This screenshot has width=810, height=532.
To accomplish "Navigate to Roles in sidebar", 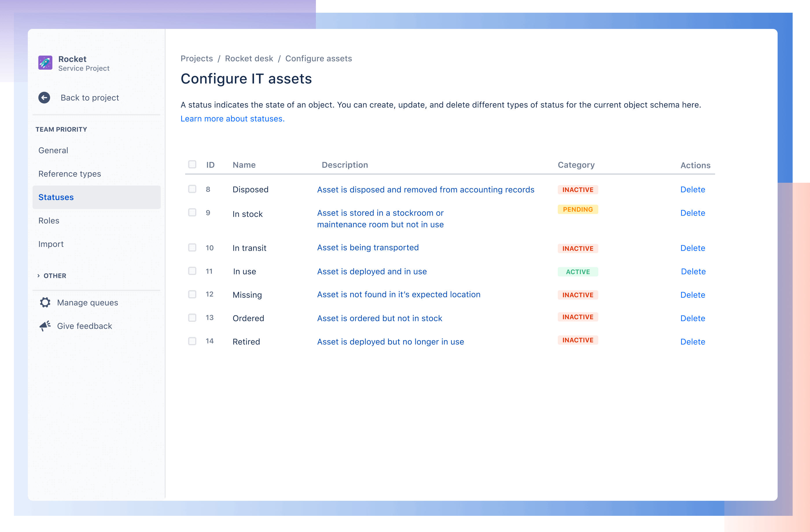I will pyautogui.click(x=49, y=220).
